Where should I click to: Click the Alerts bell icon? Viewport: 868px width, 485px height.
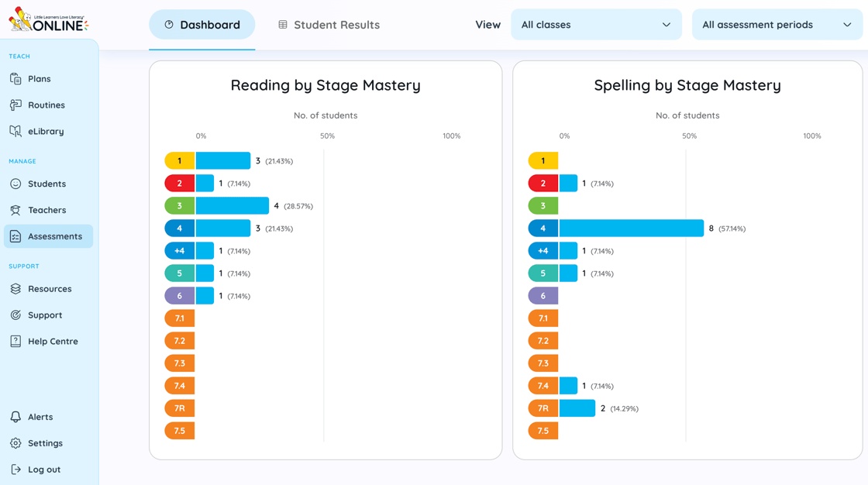click(x=15, y=418)
